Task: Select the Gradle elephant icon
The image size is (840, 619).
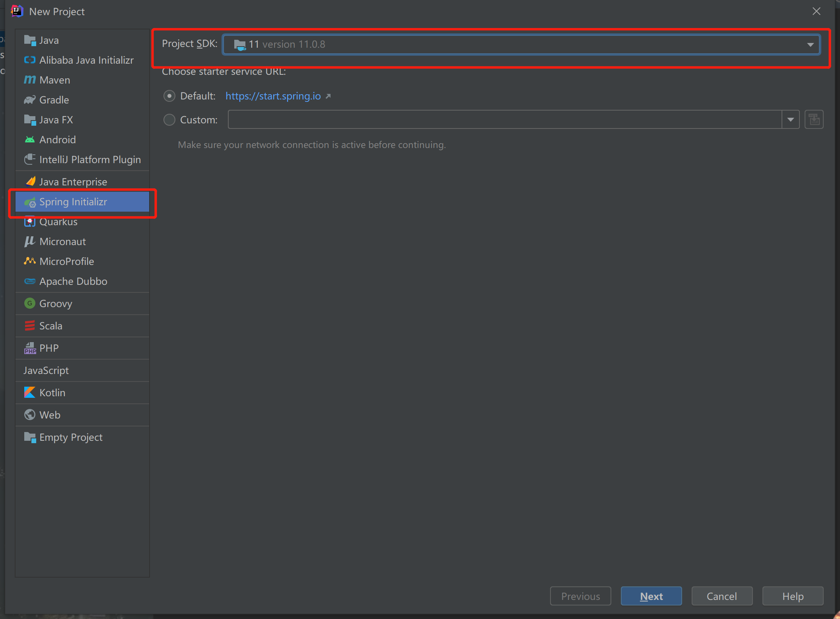Action: click(x=29, y=100)
